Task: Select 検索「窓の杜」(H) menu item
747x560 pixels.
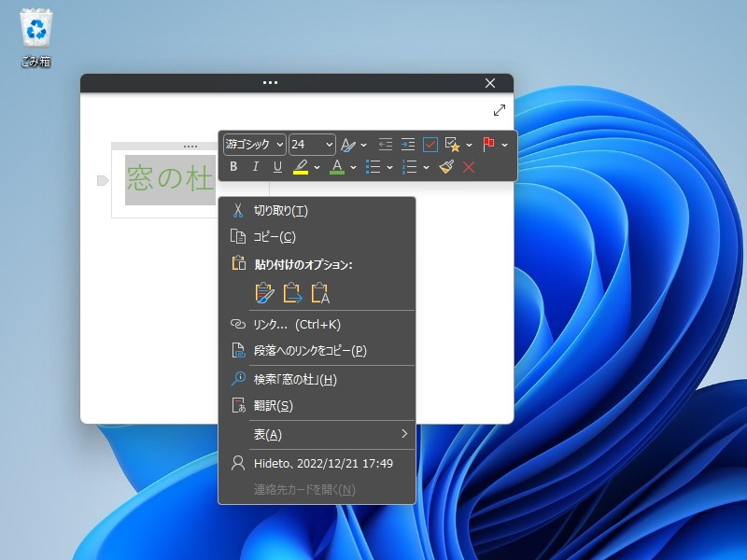Action: pos(317,380)
